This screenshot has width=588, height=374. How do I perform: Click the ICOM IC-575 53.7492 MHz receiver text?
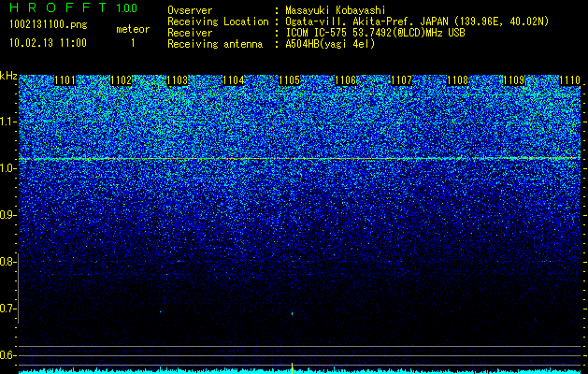click(375, 33)
